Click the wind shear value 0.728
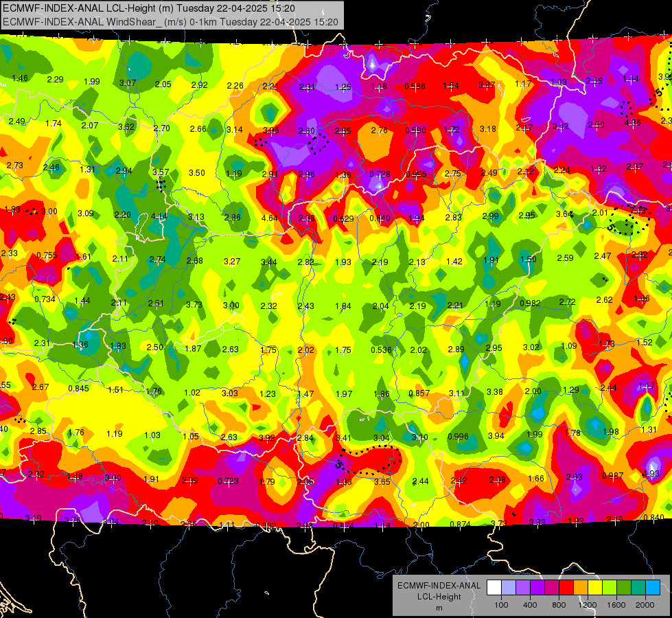Viewport: 672px width, 618px height. pos(380,174)
